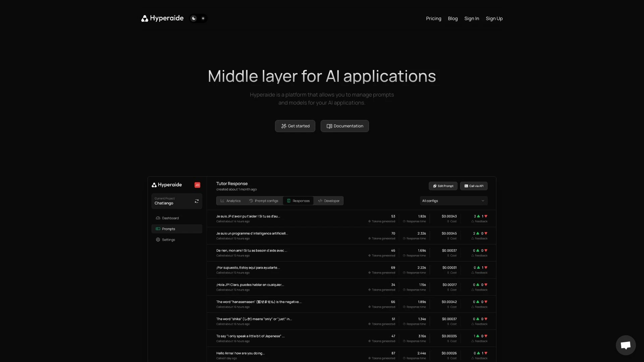Open the Prompt configs tab

[264, 200]
